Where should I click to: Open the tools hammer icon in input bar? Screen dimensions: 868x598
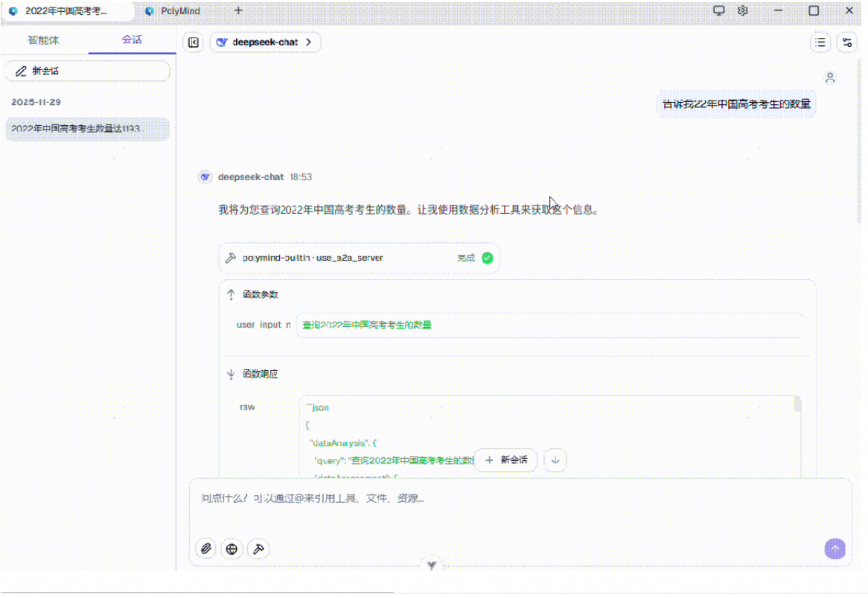click(x=258, y=549)
